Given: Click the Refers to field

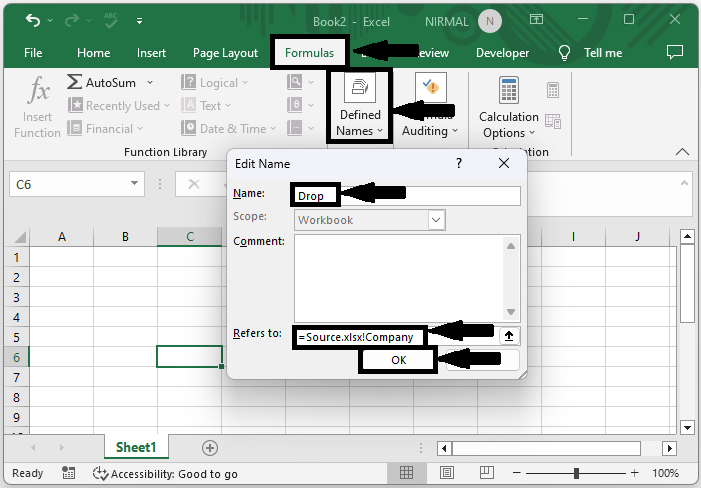Looking at the screenshot, I should click(396, 337).
